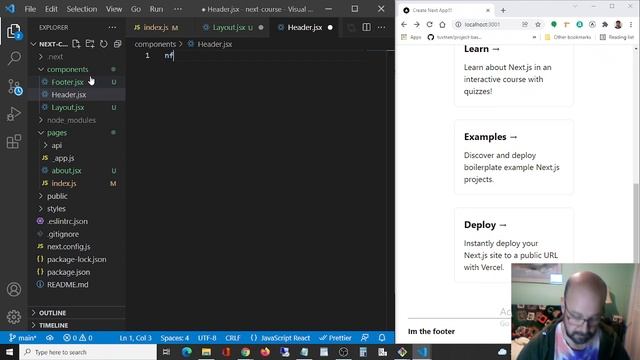
Task: Click the Prettier status bar item
Action: [x=335, y=338]
